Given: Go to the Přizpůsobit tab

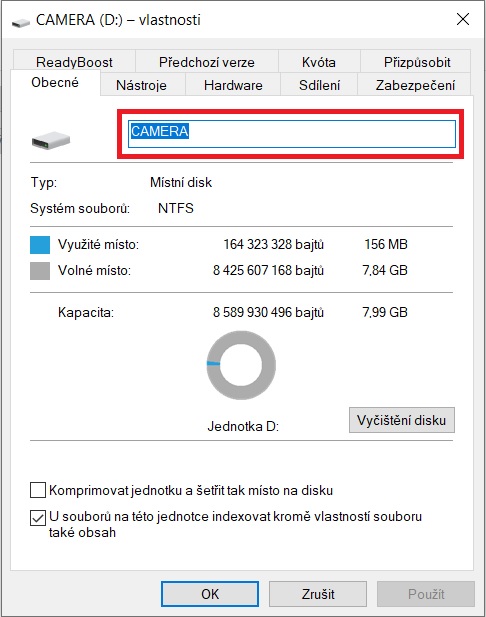Looking at the screenshot, I should (x=417, y=62).
